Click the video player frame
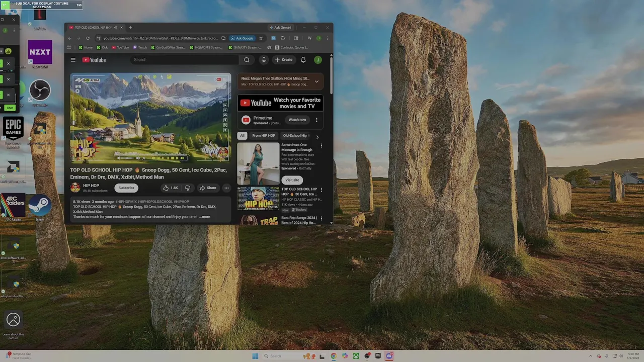Image resolution: width=644 pixels, height=362 pixels. pyautogui.click(x=150, y=118)
